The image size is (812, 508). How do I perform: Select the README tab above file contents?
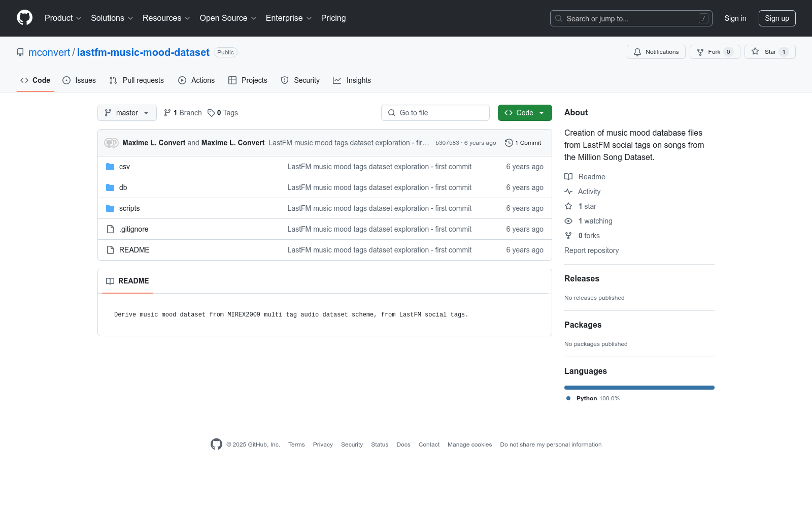(127, 281)
